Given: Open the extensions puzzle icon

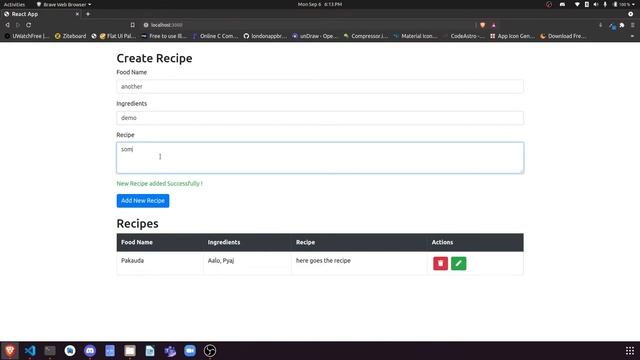Looking at the screenshot, I should click(622, 25).
